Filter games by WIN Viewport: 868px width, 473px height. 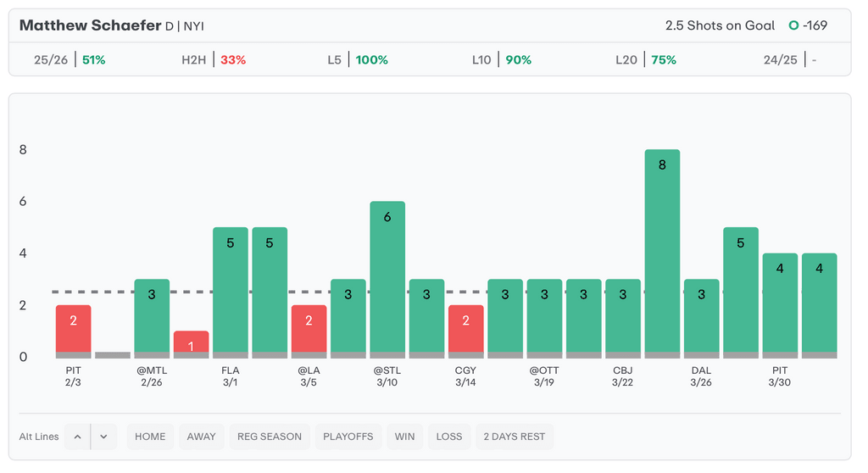404,437
